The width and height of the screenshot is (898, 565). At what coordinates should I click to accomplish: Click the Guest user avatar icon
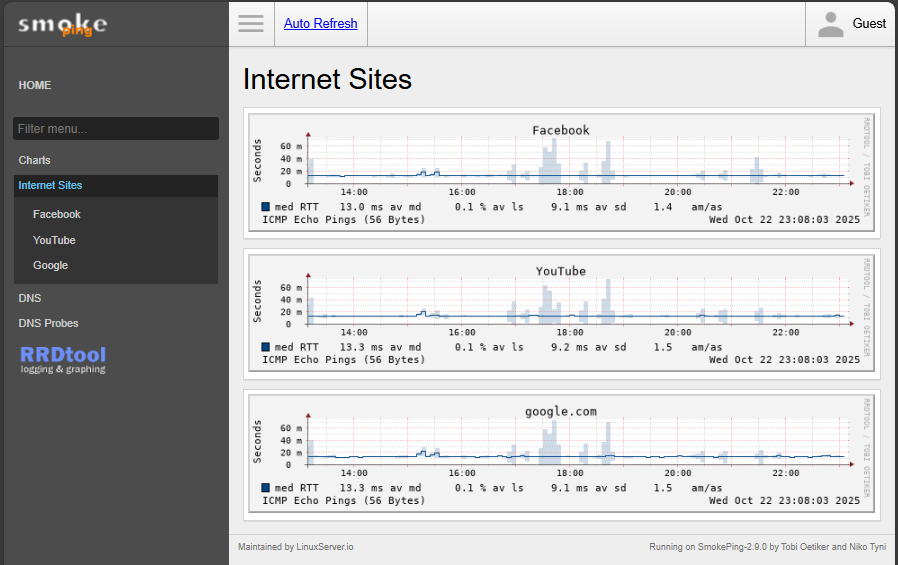coord(830,24)
